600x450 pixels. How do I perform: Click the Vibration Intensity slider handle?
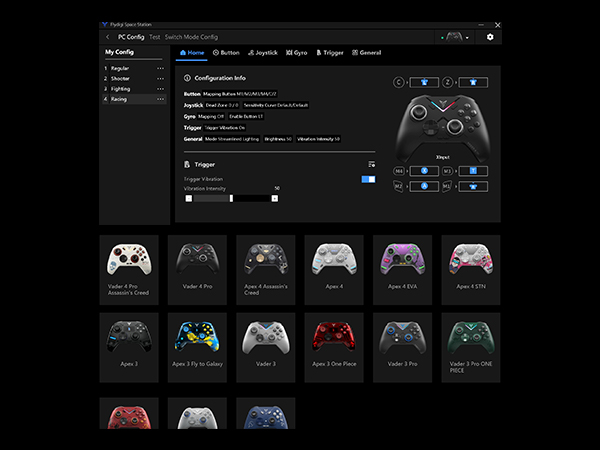pos(231,198)
